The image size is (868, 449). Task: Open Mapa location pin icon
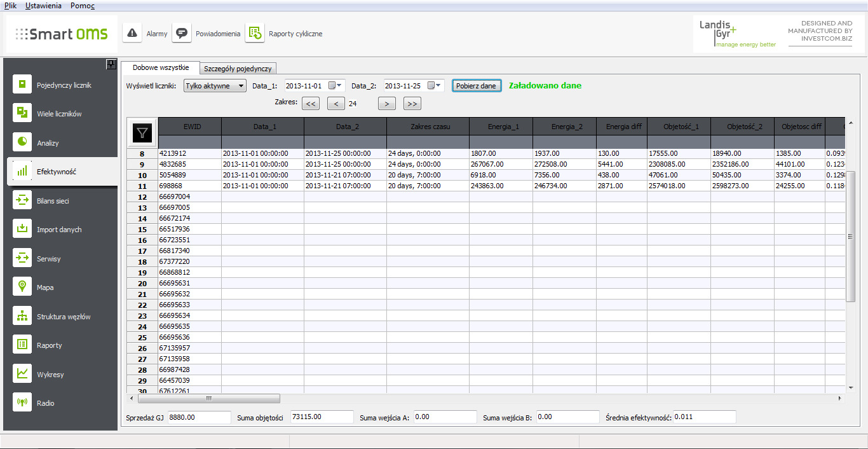pyautogui.click(x=22, y=287)
